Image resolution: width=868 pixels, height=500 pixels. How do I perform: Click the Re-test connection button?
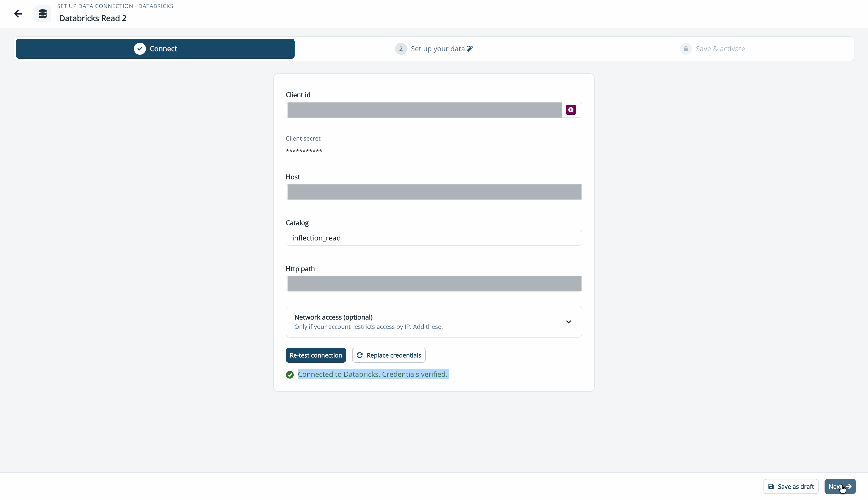[316, 355]
